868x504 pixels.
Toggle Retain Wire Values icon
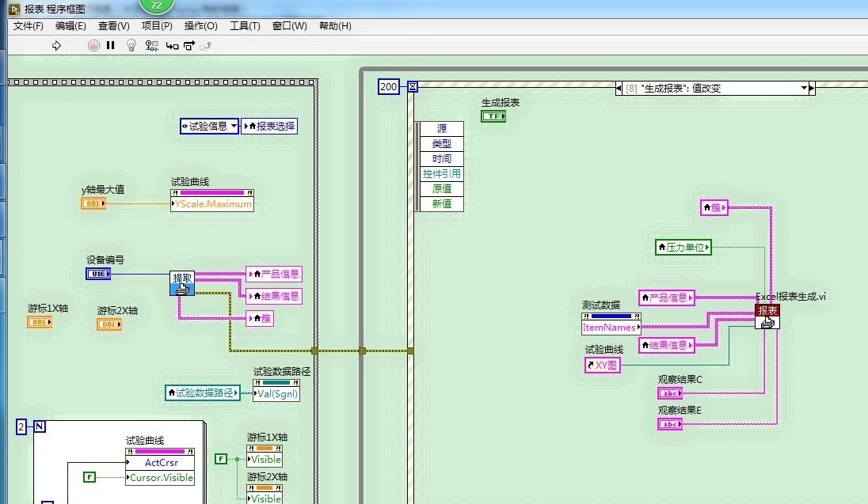pos(151,45)
